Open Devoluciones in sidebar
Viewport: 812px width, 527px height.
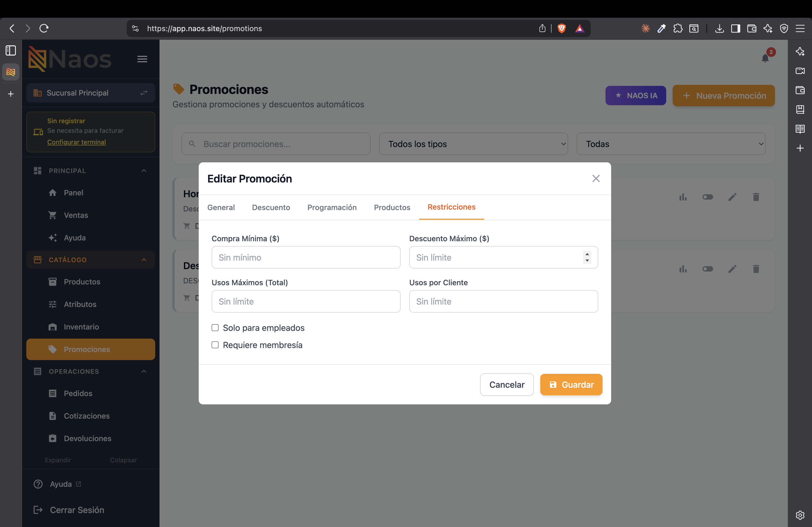point(90,438)
